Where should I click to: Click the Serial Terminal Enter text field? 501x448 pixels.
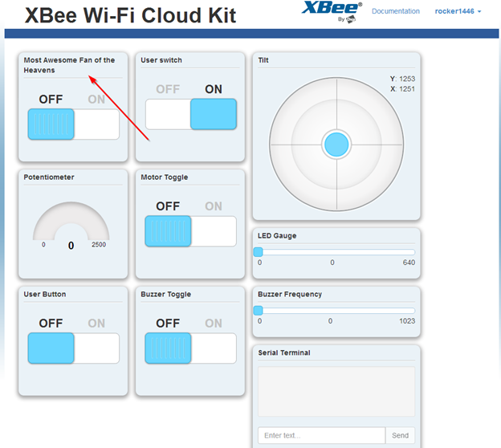[x=321, y=435]
